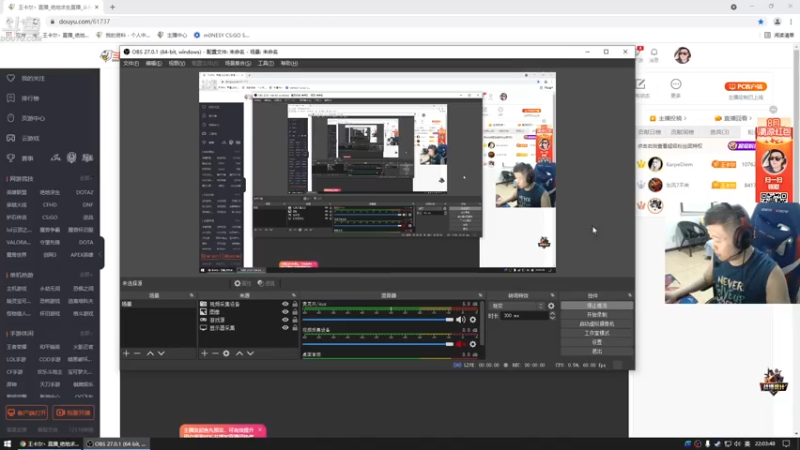Open the Cloud Games controller icon in sidebar
Image resolution: width=800 pixels, height=450 pixels.
tap(11, 138)
